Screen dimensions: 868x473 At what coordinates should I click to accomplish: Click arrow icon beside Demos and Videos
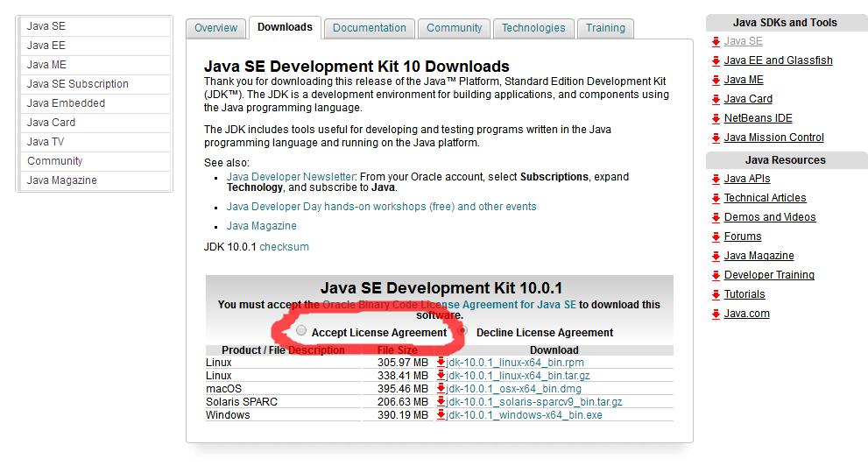[x=716, y=218]
